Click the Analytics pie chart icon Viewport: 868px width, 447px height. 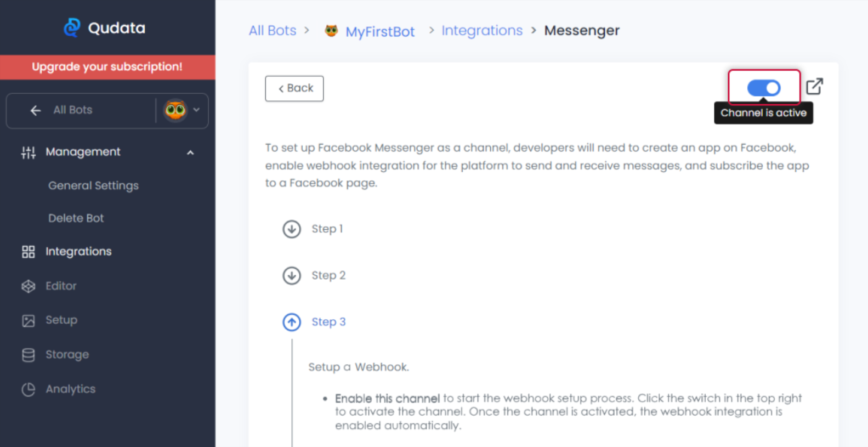click(x=28, y=389)
